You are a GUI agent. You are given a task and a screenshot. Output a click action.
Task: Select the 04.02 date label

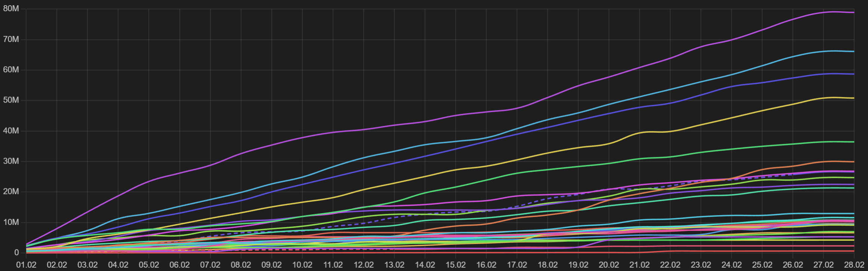pos(118,265)
